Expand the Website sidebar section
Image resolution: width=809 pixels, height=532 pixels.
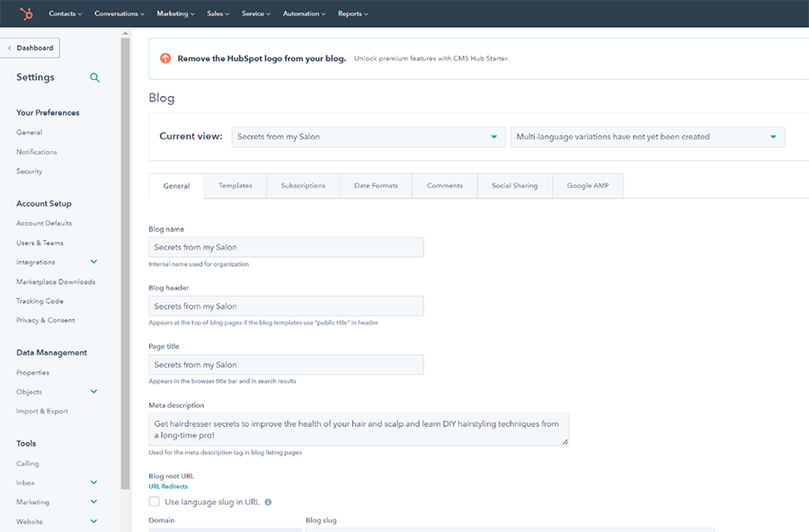point(93,520)
